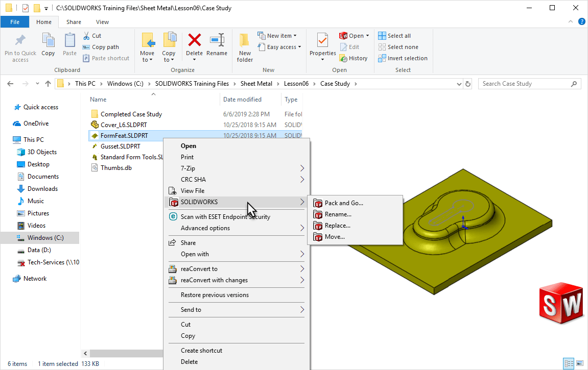Click Select all in the ribbon
Viewport: 588px width, 370px height.
394,36
